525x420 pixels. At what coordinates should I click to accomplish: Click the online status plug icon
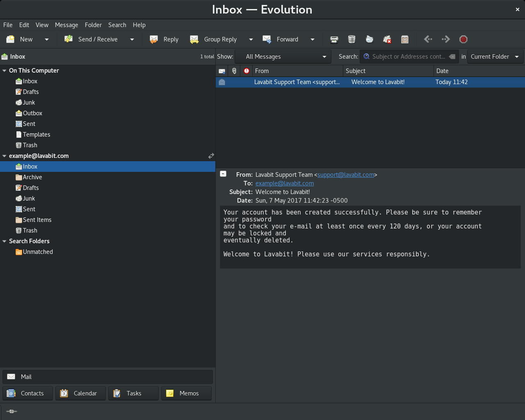click(11, 411)
